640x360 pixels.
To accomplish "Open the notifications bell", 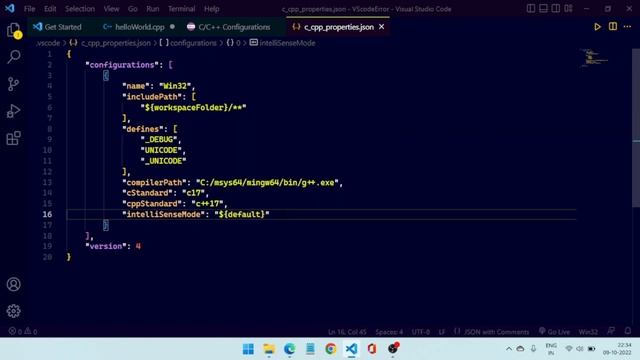I will point(628,331).
